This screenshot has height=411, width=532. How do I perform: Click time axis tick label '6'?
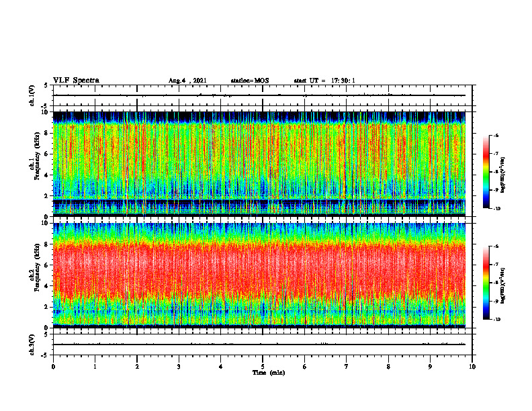pyautogui.click(x=305, y=367)
